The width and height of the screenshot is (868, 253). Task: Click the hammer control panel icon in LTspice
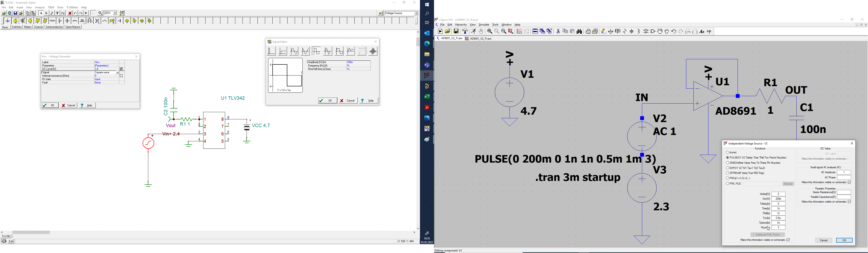[x=465, y=31]
